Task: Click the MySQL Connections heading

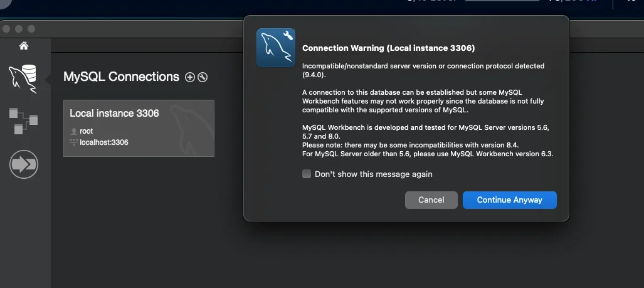Action: [121, 77]
